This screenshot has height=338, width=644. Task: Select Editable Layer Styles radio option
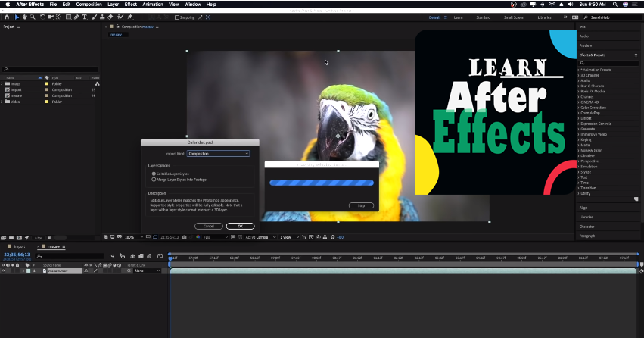pyautogui.click(x=154, y=174)
